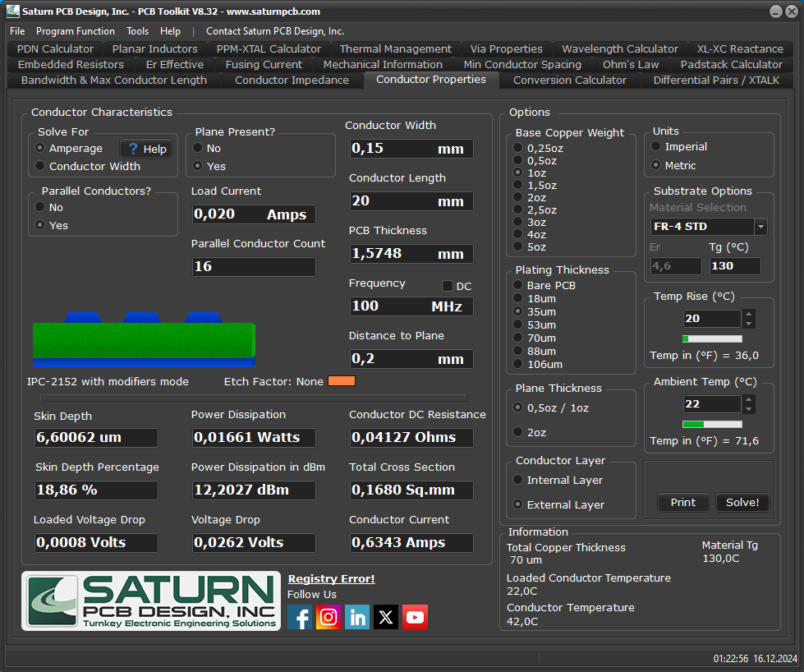
Task: Decrease Temp Rise with down arrow
Action: pyautogui.click(x=749, y=324)
